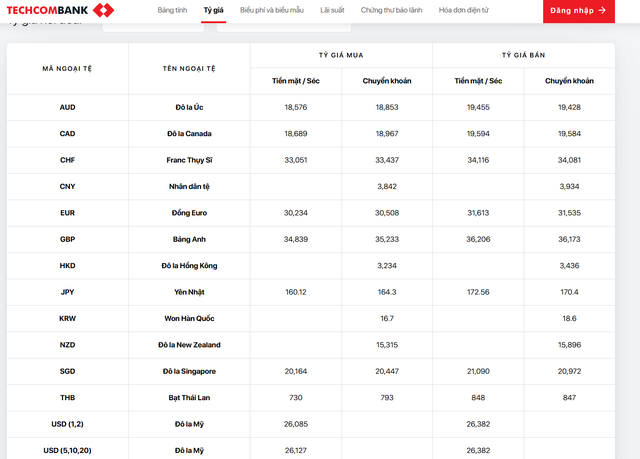Click AUD cash sell rate 19,455
Viewport: 640px width, 459px height.
tap(478, 107)
